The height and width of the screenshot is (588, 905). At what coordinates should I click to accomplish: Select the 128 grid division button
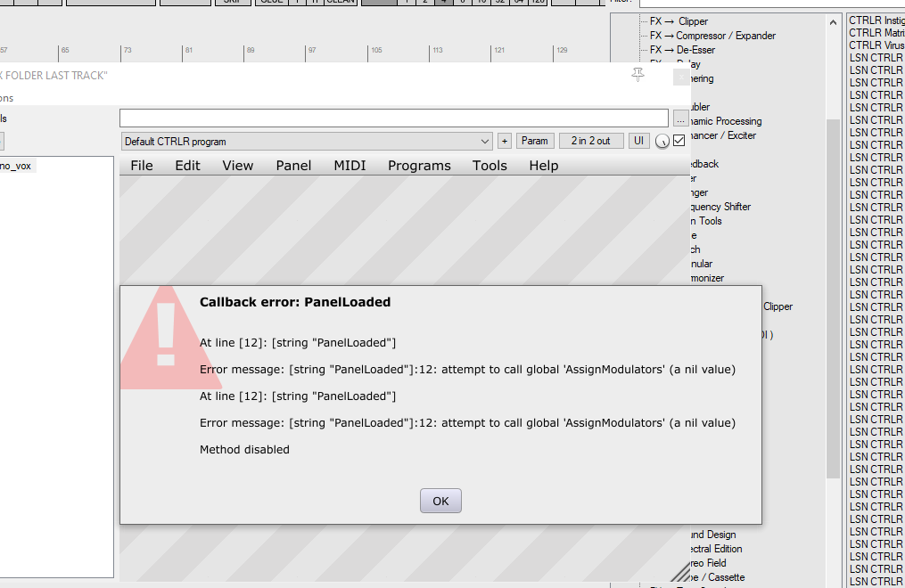click(538, 3)
